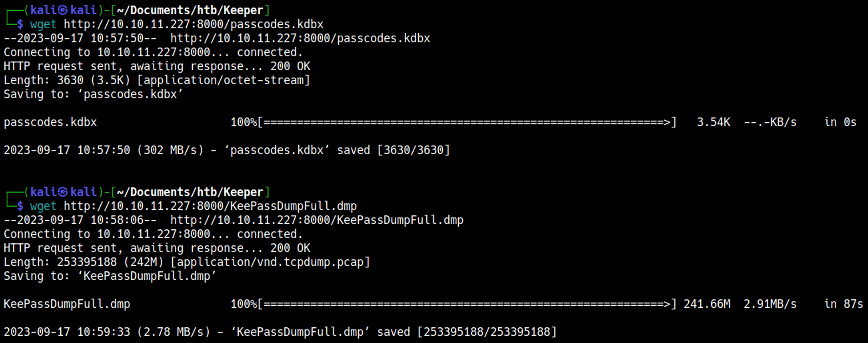The height and width of the screenshot is (343, 868).
Task: Click the 241.66M downloaded size value
Action: tap(707, 304)
